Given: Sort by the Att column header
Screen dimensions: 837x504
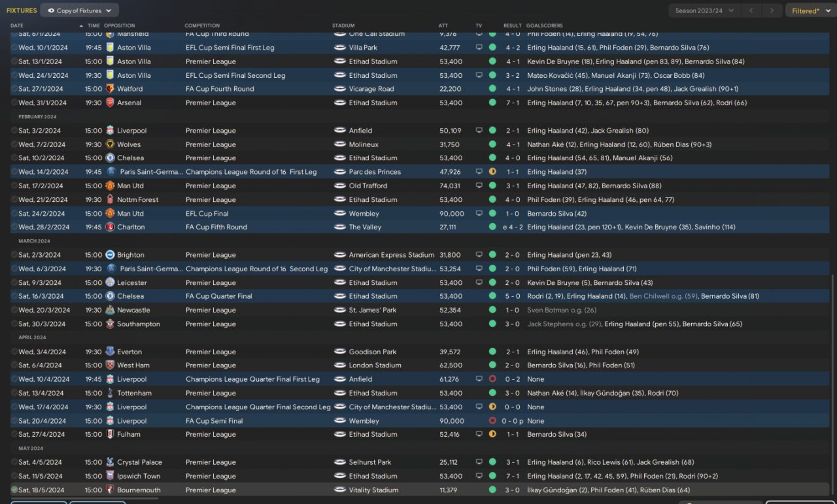Looking at the screenshot, I should [x=443, y=25].
